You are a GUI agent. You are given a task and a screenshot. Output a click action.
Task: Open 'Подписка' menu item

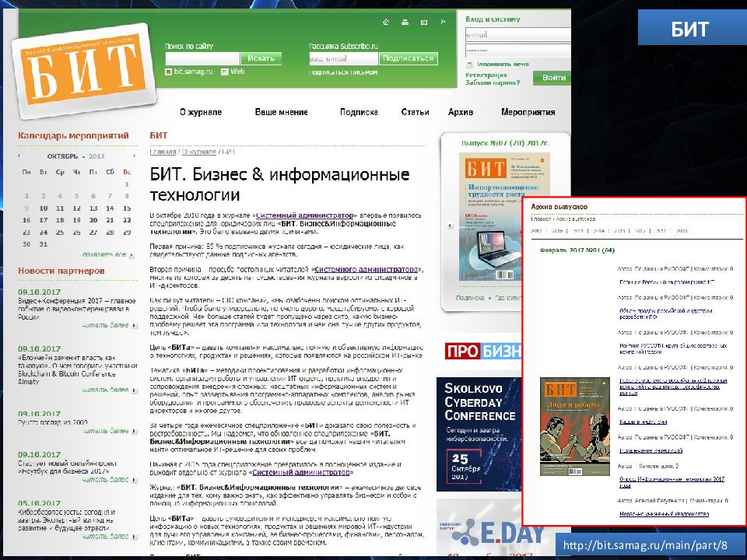point(359,112)
